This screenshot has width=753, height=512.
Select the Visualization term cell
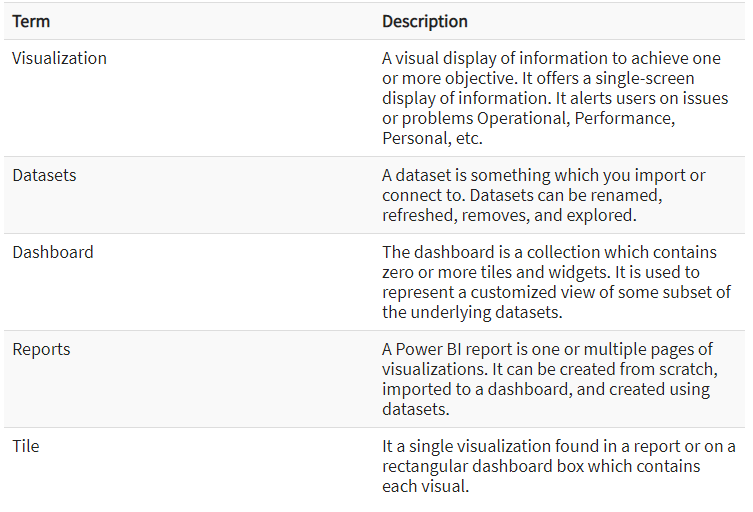60,58
